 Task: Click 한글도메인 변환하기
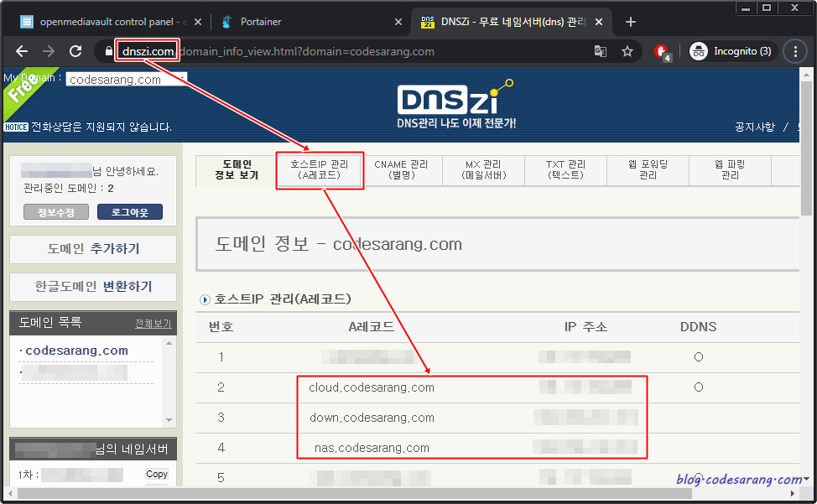pos(93,287)
